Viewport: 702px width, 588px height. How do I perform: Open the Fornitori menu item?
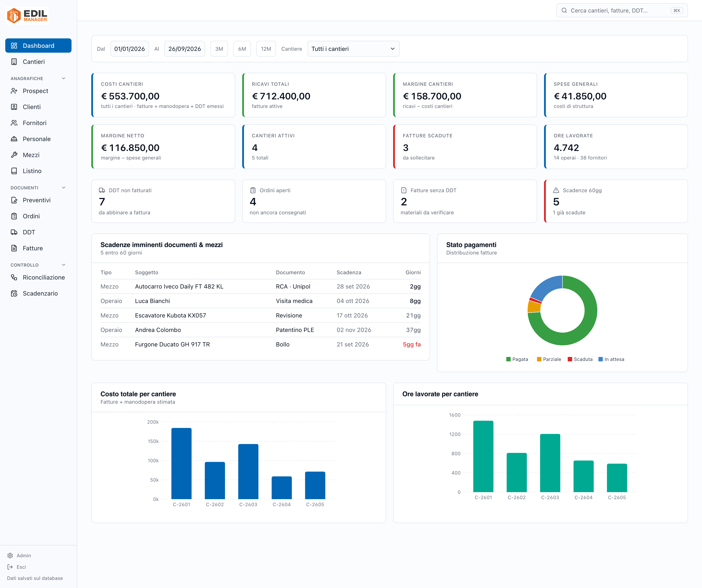[x=38, y=123]
